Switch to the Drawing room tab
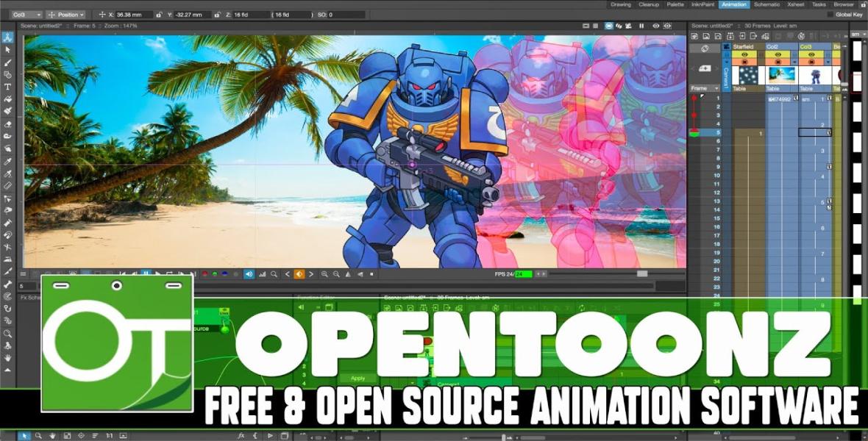868x441 pixels. pyautogui.click(x=621, y=4)
